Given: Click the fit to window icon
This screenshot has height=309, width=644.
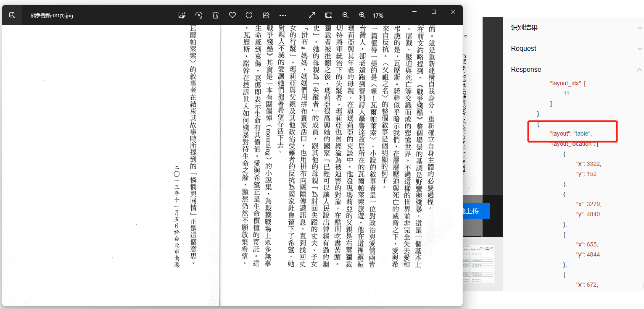Looking at the screenshot, I should pyautogui.click(x=329, y=15).
